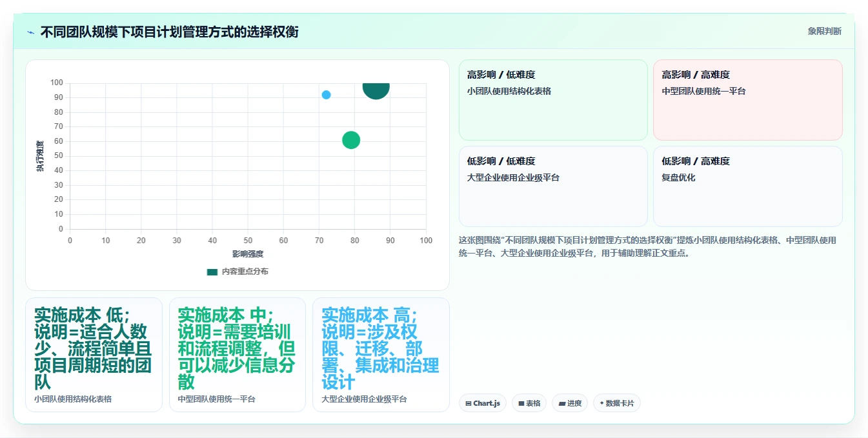Screen dimensions: 868x438
Task: Click the 进度 tag
Action: [570, 403]
